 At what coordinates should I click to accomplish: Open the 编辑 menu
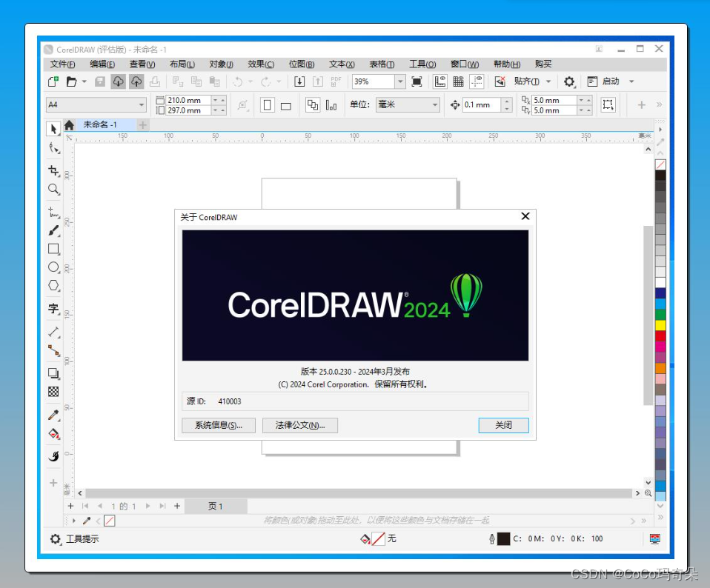tap(102, 64)
